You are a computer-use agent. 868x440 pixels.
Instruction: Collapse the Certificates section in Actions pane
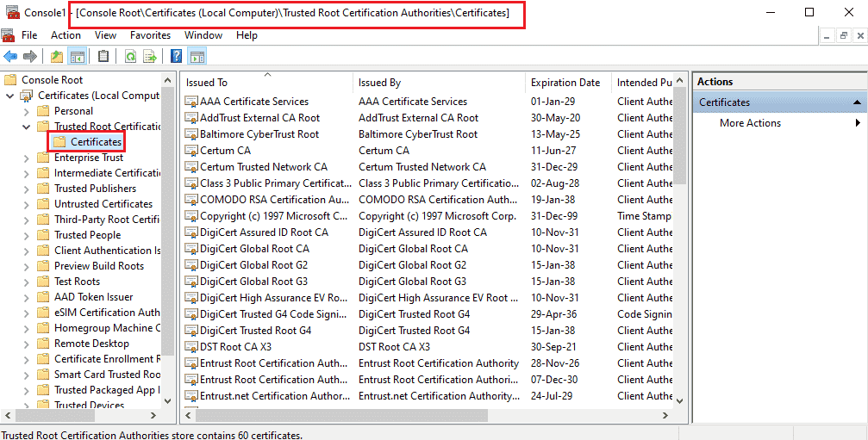(857, 102)
